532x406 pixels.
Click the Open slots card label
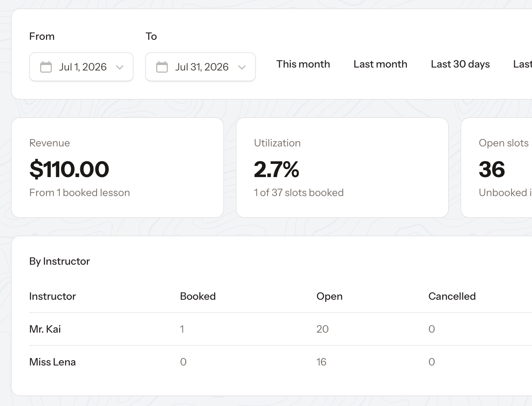tap(504, 143)
